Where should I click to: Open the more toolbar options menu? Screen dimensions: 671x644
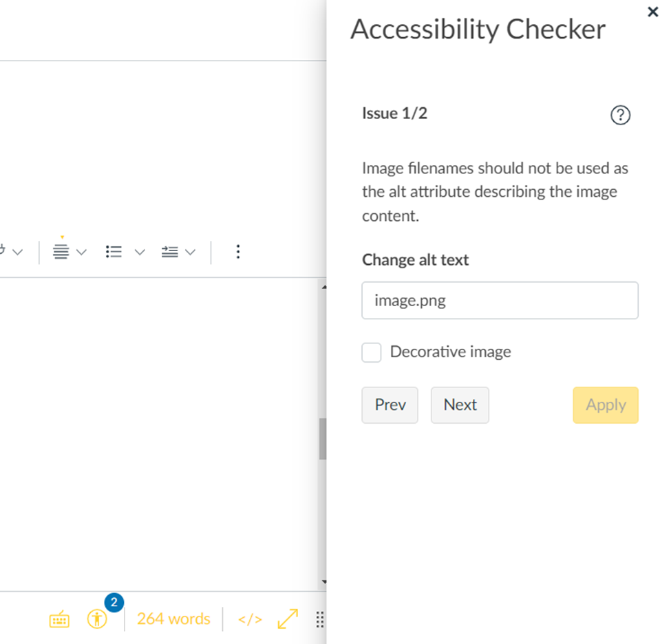[238, 252]
